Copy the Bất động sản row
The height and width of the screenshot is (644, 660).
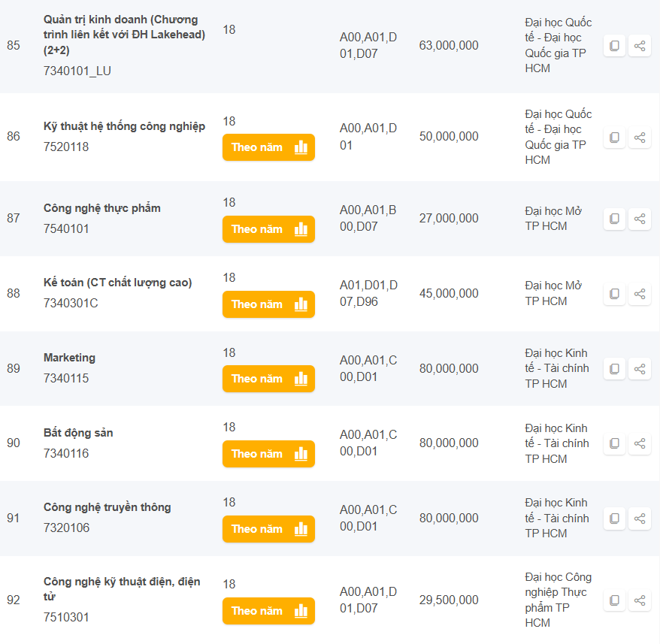(x=614, y=443)
